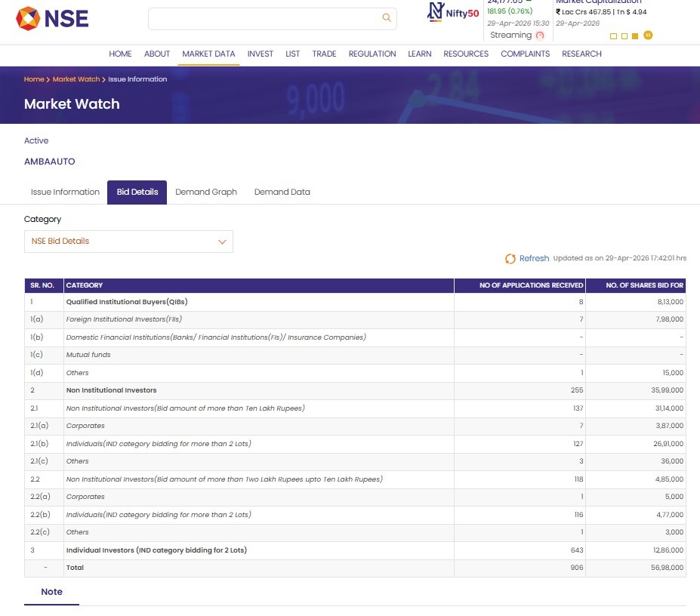Click the 26,91,000 shares value
This screenshot has width=700, height=616.
[668, 444]
